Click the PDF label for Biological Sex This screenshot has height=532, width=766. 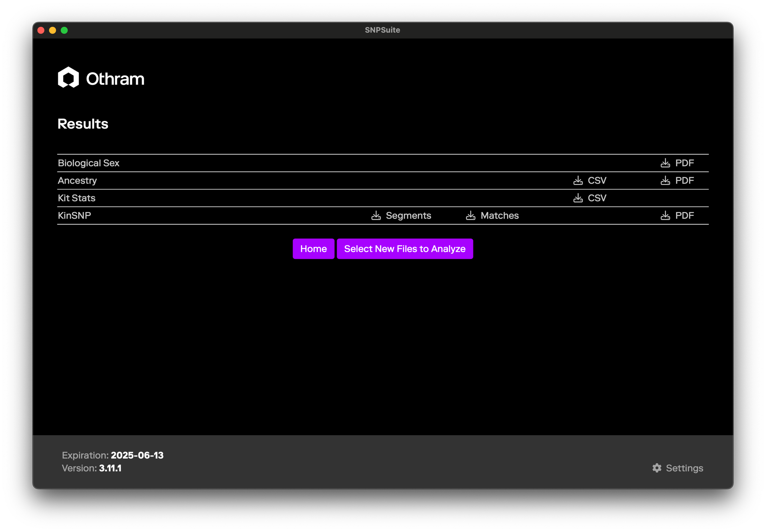pos(684,163)
